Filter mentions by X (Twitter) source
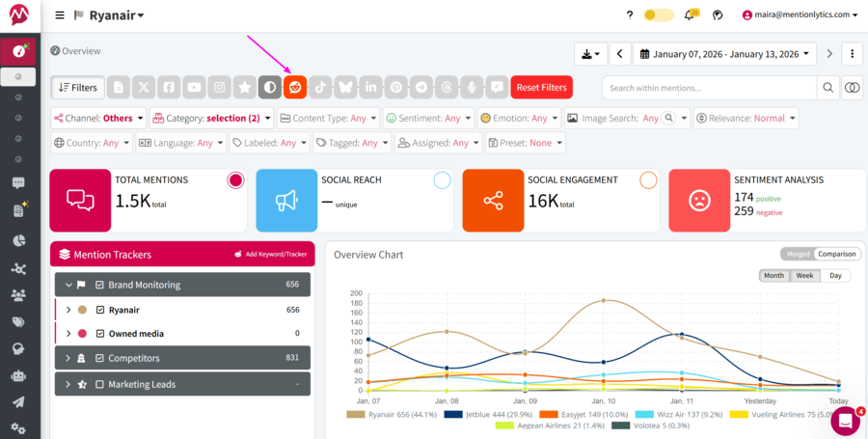The image size is (868, 439). pyautogui.click(x=144, y=88)
